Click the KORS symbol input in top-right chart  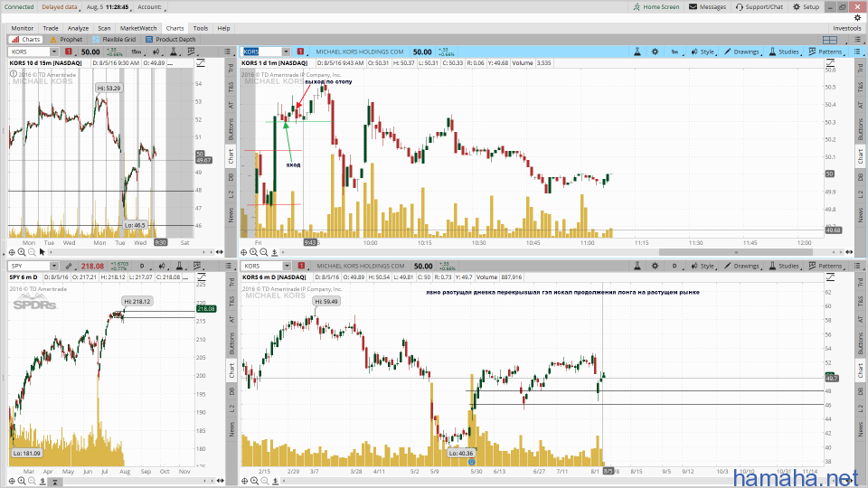261,52
